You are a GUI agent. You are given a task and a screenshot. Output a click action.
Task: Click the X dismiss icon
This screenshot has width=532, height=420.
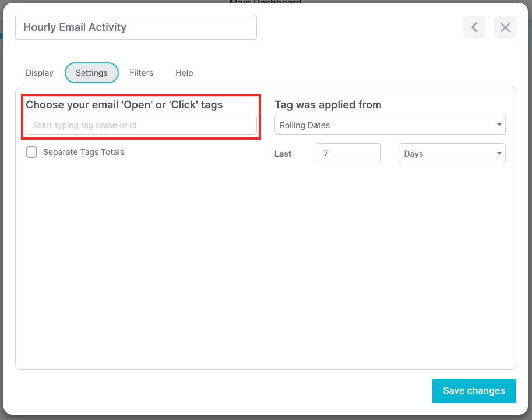pyautogui.click(x=505, y=27)
